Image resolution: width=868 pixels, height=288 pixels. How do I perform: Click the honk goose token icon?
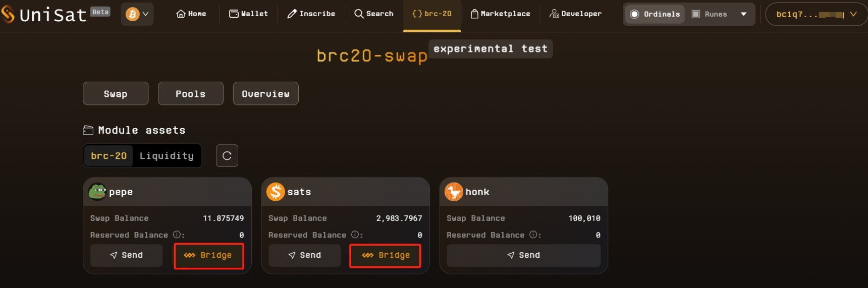point(454,192)
